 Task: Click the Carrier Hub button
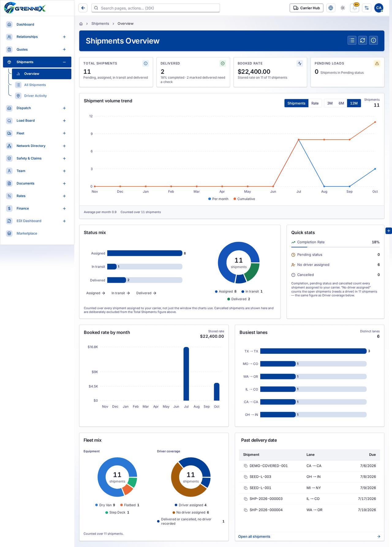(307, 8)
